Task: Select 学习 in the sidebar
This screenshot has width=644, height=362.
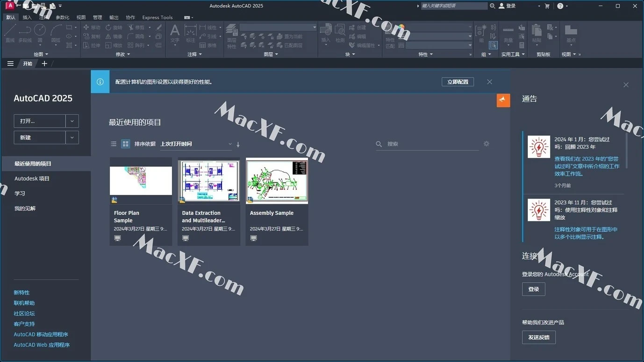Action: [x=20, y=193]
